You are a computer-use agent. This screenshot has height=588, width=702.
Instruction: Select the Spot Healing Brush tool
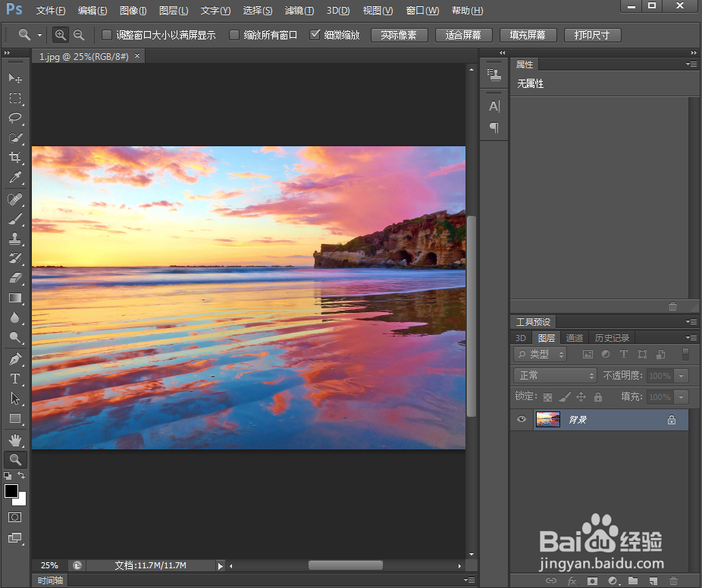15,199
